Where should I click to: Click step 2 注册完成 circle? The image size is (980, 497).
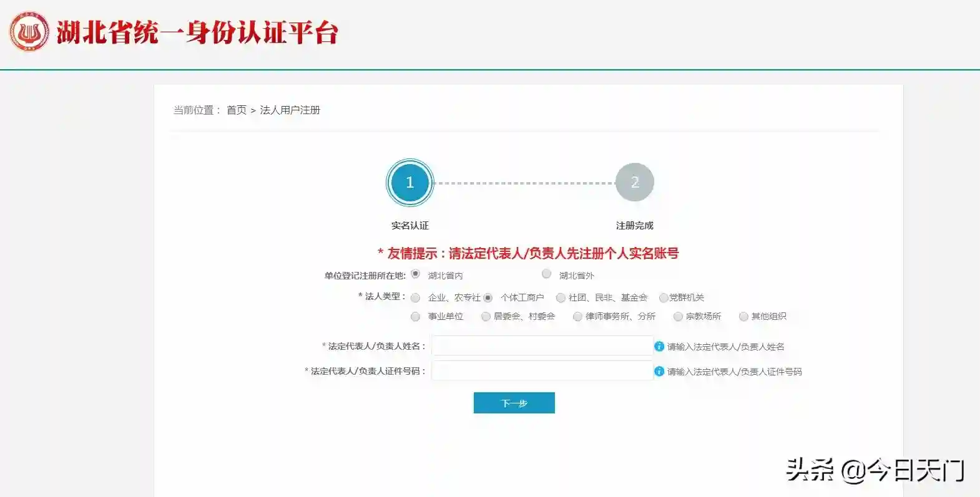click(x=634, y=183)
